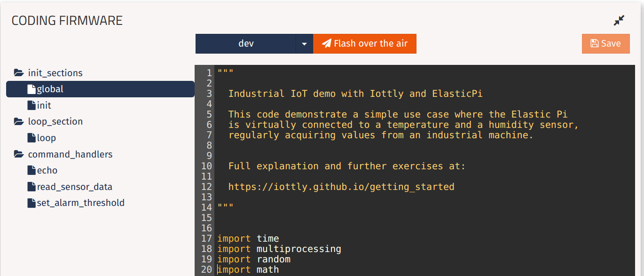Click Flash over the air

365,43
